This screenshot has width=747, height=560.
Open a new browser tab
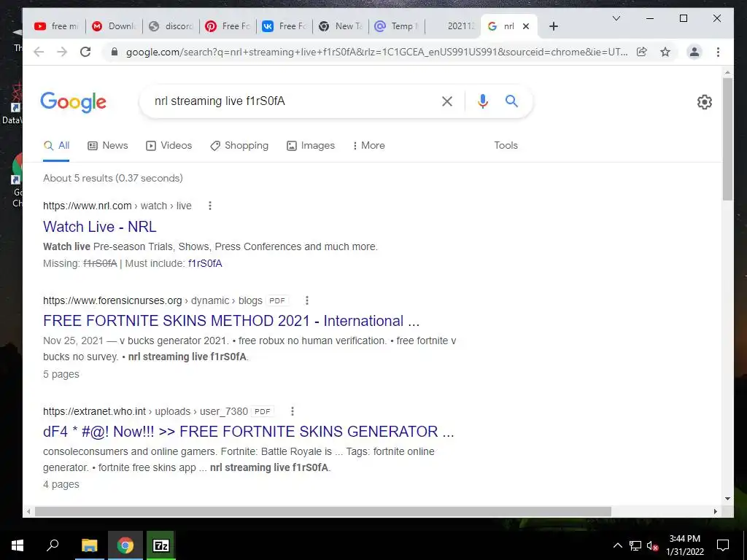pyautogui.click(x=553, y=26)
